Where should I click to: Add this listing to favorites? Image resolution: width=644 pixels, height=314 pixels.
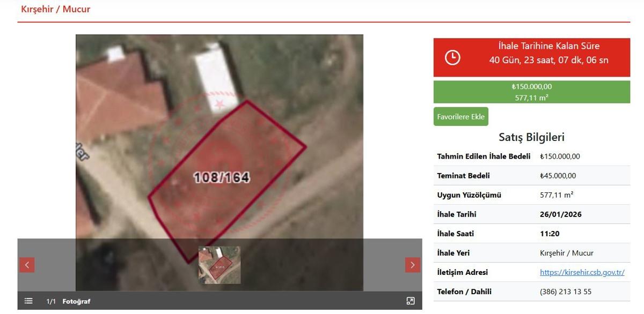[461, 117]
